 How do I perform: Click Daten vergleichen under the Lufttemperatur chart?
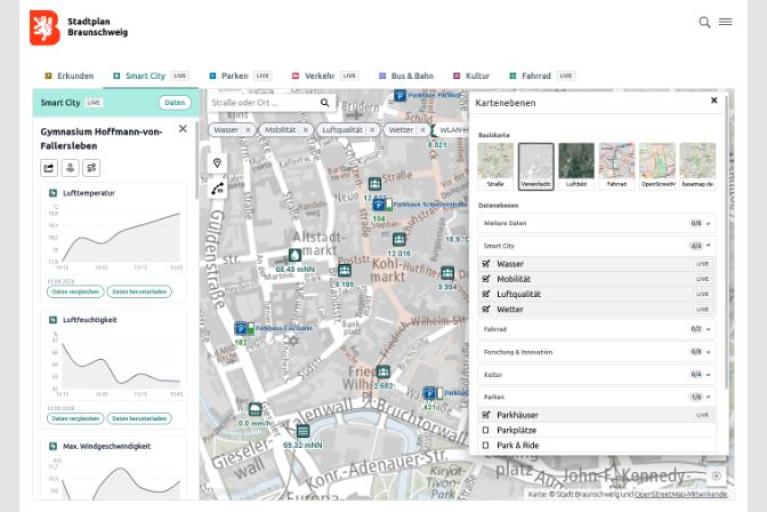point(75,291)
